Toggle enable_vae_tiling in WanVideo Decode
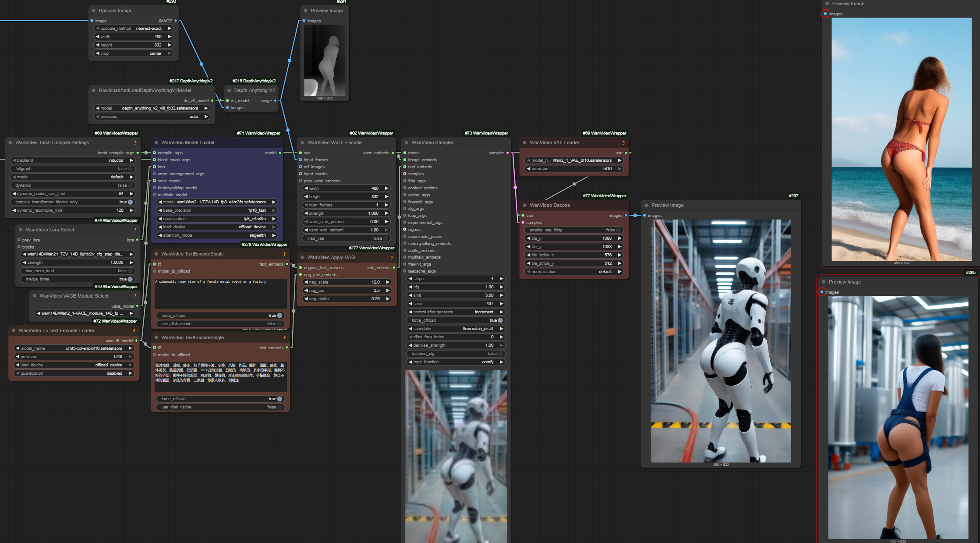The width and height of the screenshot is (980, 543). click(x=618, y=230)
